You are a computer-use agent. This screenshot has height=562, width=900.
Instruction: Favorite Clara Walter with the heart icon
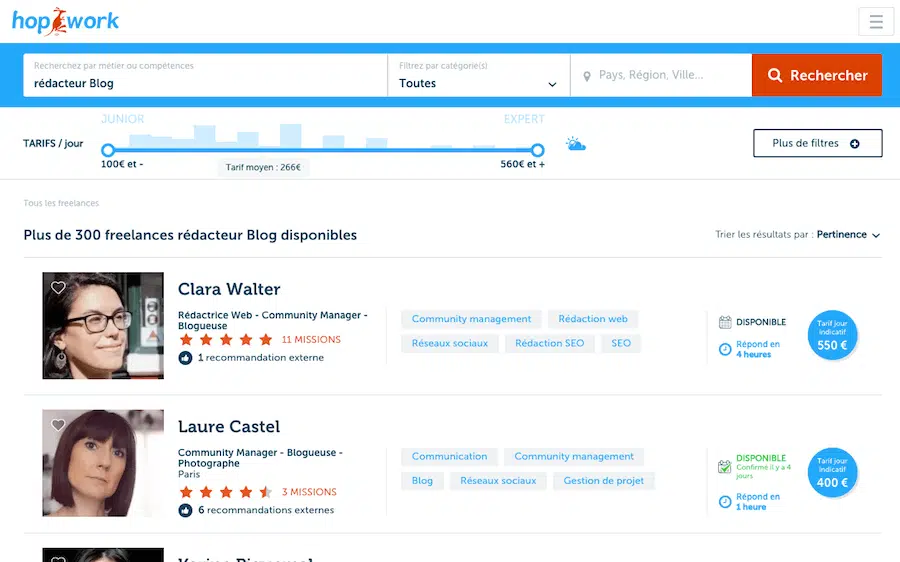(x=58, y=288)
